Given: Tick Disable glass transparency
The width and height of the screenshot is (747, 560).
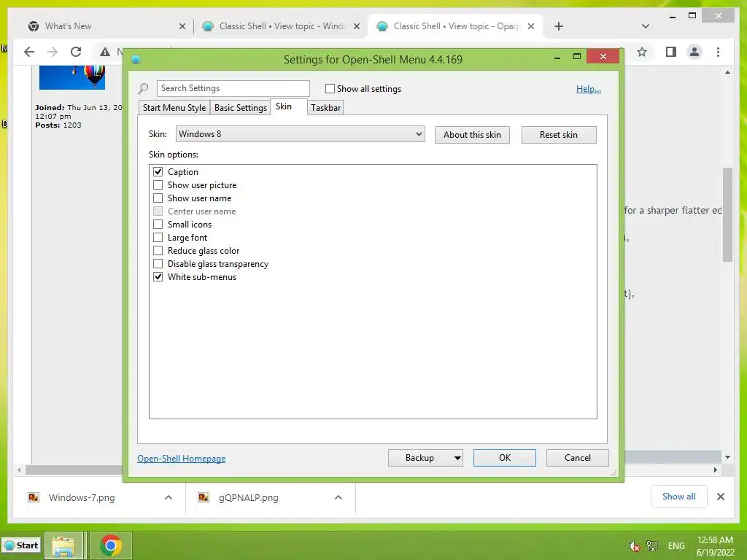Looking at the screenshot, I should (158, 263).
